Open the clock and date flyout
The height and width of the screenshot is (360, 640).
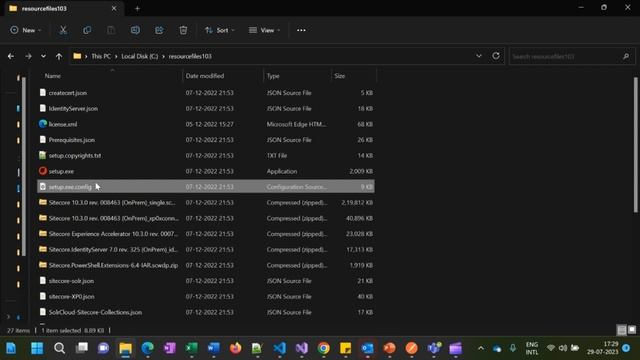(x=603, y=348)
